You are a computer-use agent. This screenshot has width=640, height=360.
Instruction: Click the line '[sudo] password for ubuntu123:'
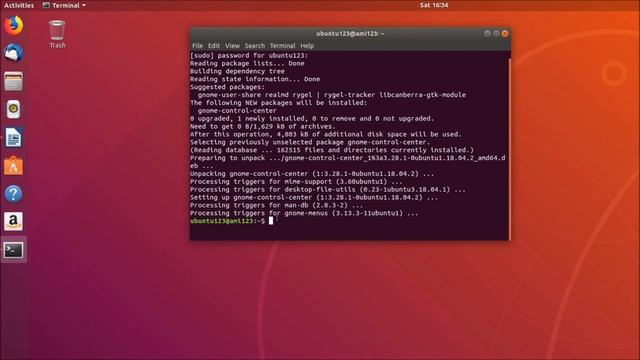tap(249, 56)
